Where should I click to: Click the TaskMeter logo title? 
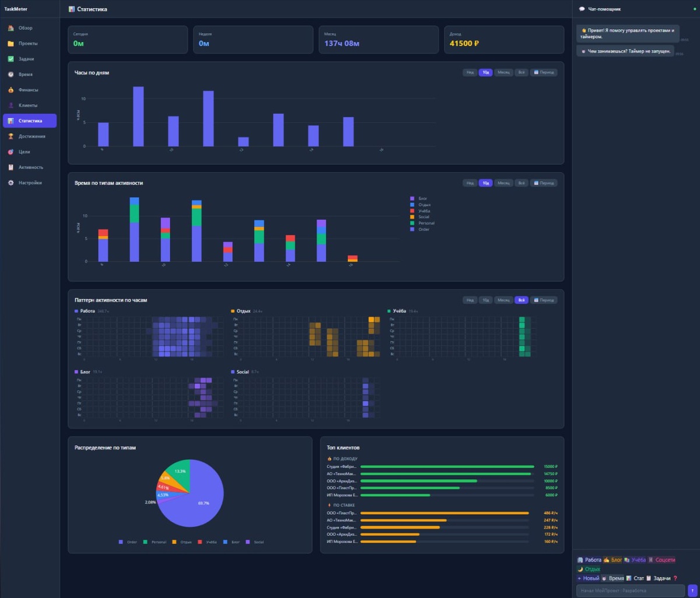click(x=16, y=9)
